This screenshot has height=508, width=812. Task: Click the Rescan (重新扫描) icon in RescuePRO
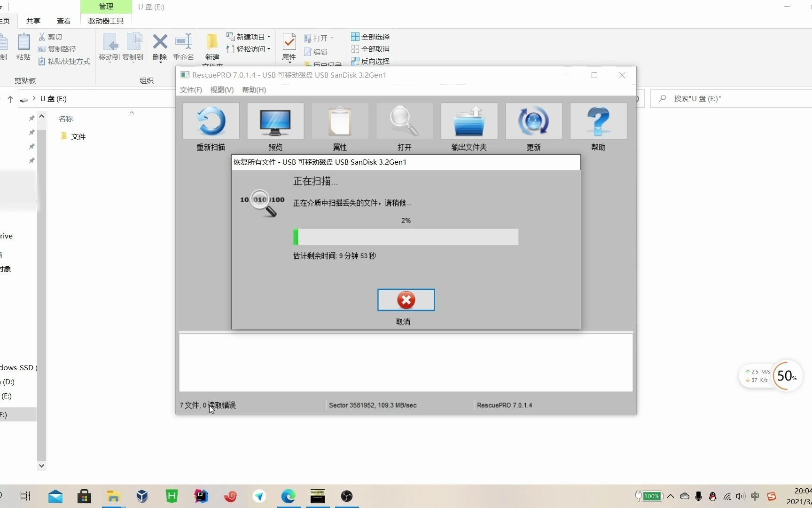click(211, 121)
